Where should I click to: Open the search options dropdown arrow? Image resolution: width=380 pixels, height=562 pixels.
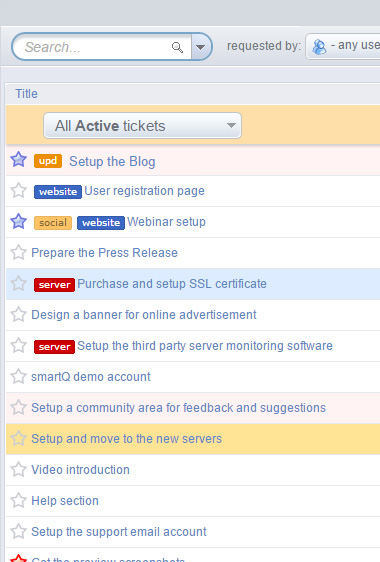pos(201,47)
